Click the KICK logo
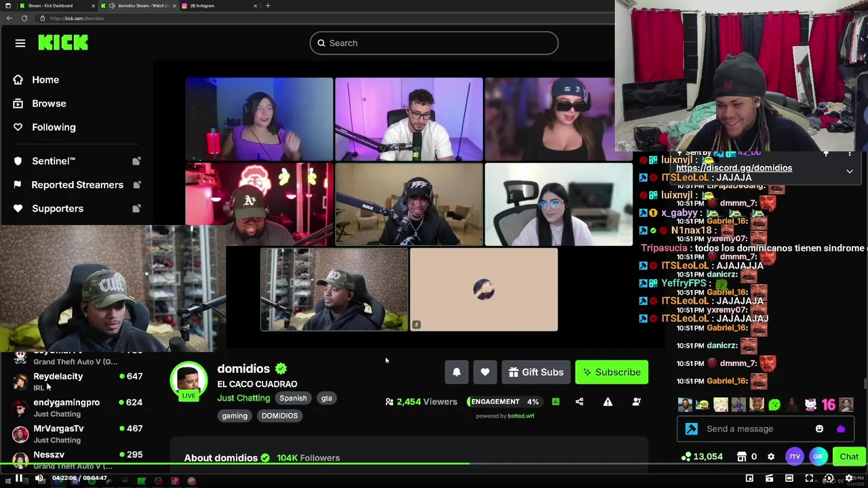868x488 pixels. click(63, 43)
